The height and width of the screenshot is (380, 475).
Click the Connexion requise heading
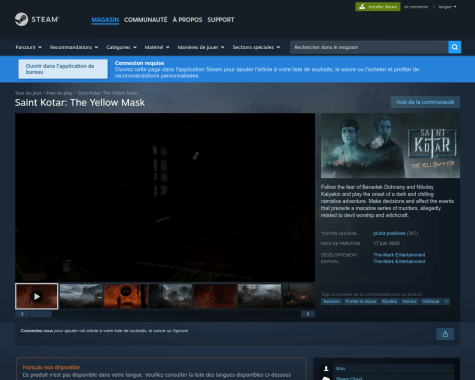(x=139, y=63)
